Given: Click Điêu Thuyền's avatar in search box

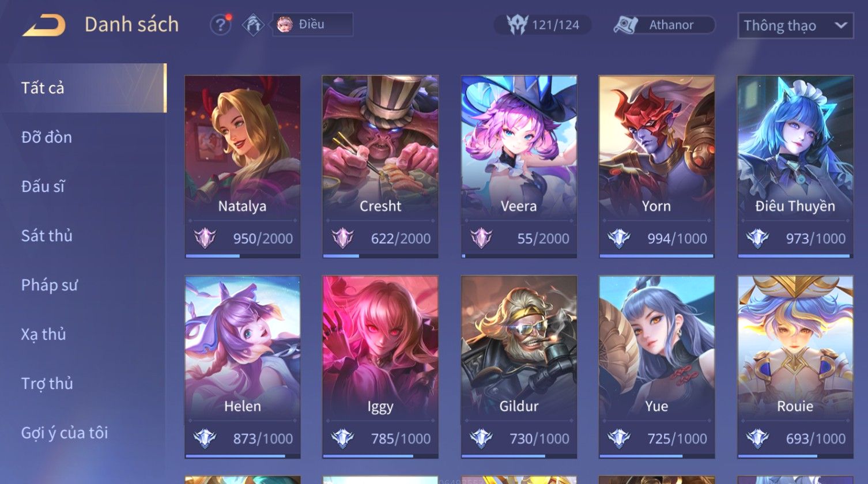Looking at the screenshot, I should pyautogui.click(x=285, y=25).
